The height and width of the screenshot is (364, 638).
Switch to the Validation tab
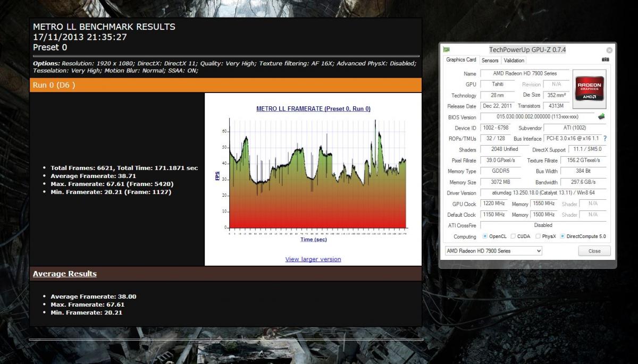click(x=514, y=61)
